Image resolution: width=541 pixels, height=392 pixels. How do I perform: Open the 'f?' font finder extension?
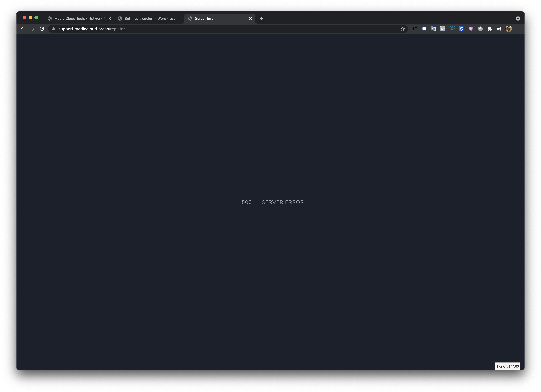point(415,29)
